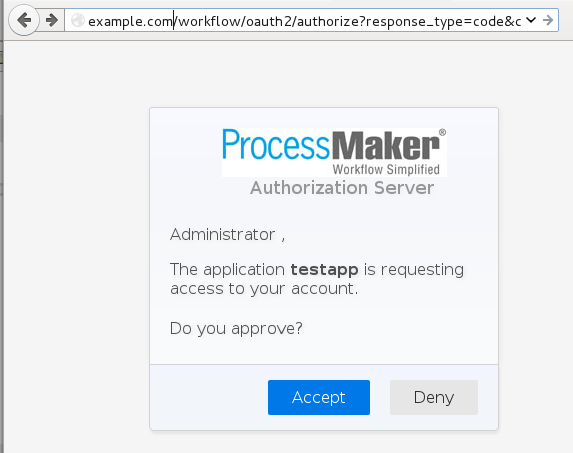
Task: Click the registered trademark symbol on logo
Action: click(442, 132)
